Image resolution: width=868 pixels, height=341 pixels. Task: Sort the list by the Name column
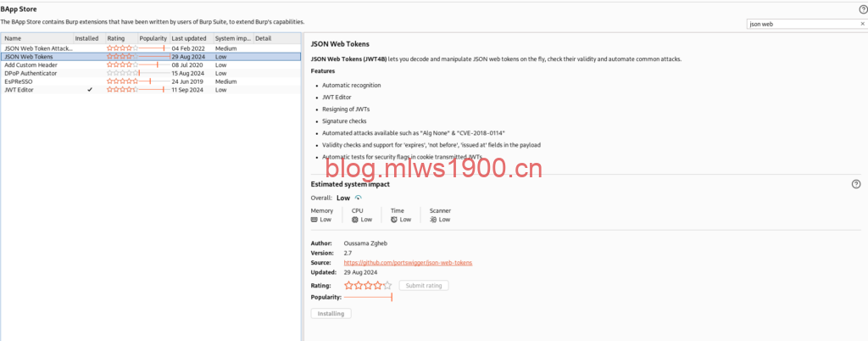(36, 39)
